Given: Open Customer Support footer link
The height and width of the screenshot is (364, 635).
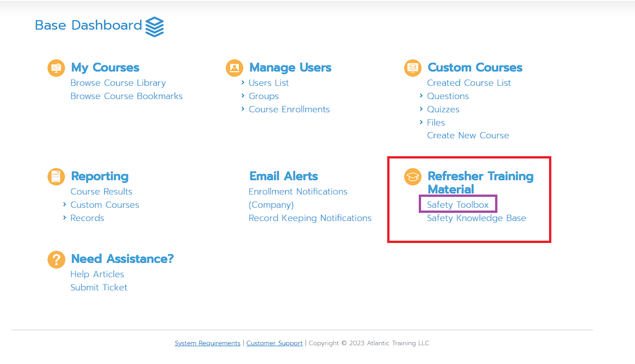Looking at the screenshot, I should [274, 343].
